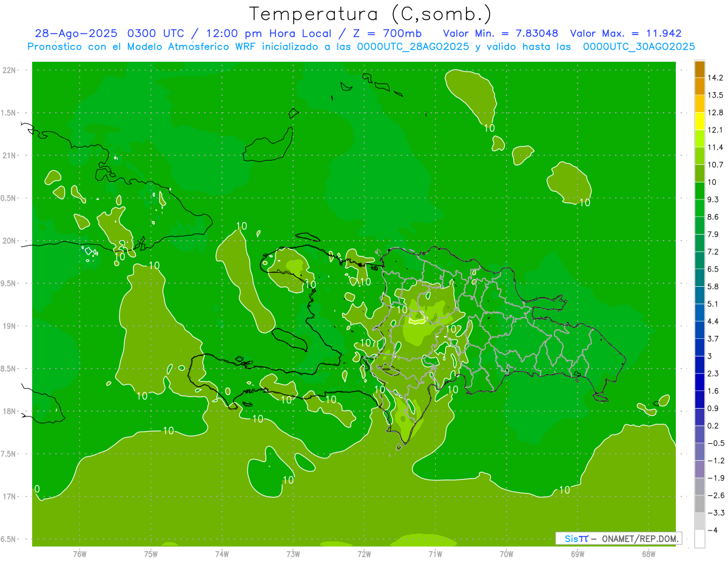Click the "Valor Max. = 11.942" text

(626, 33)
